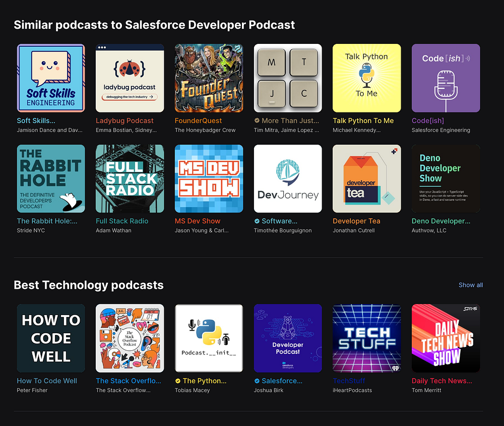The width and height of the screenshot is (504, 426).
Task: Click author Emma Bostian, Sidney...
Action: 127,130
